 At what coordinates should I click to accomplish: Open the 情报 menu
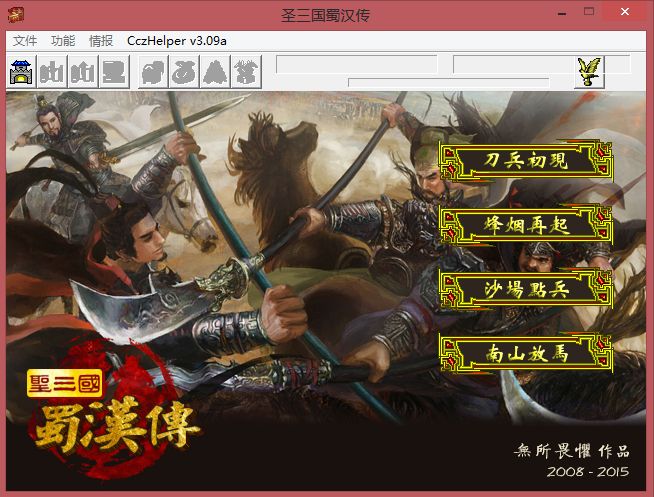101,41
